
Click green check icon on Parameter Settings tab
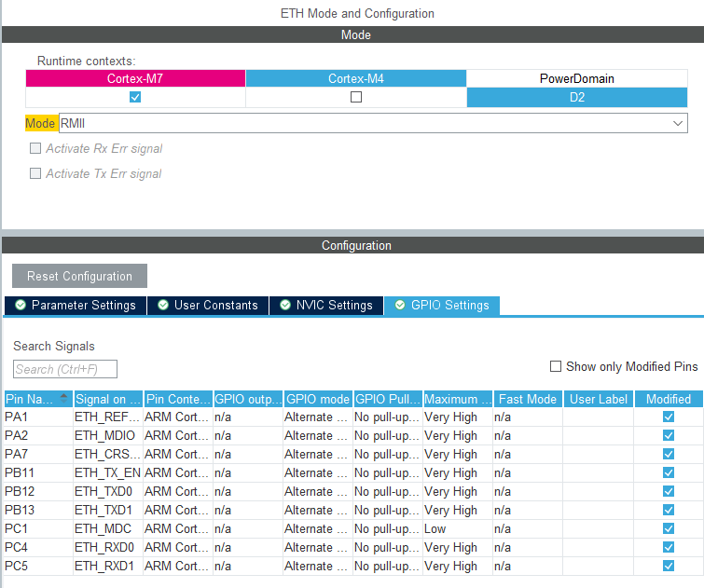point(21,306)
